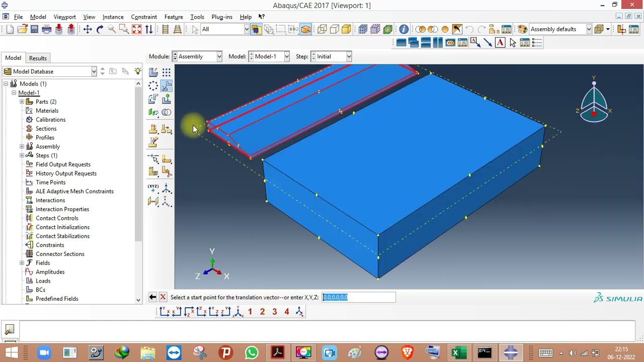Select local coordinate system 1 view
The image size is (644, 362).
tap(250, 312)
